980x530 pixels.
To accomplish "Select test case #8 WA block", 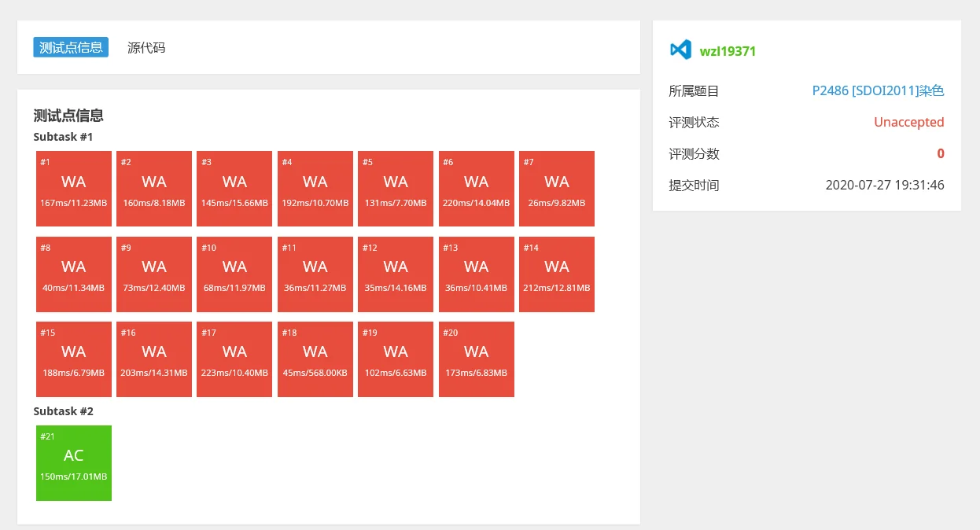I will pyautogui.click(x=74, y=274).
